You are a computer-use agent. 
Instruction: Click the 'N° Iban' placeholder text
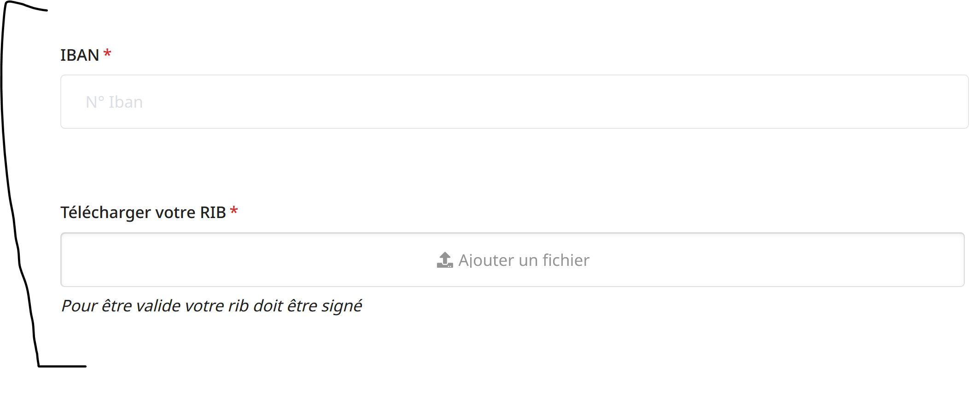(114, 102)
